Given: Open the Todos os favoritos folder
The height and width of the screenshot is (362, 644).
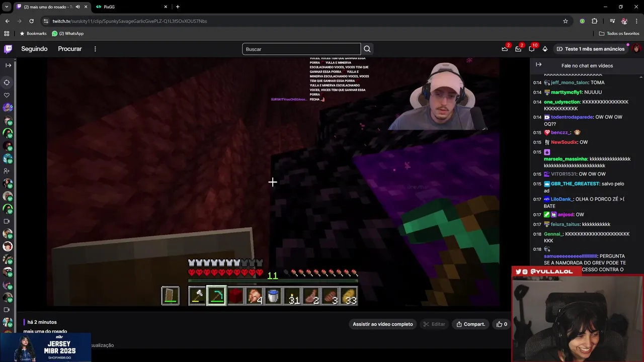Looking at the screenshot, I should pyautogui.click(x=619, y=34).
